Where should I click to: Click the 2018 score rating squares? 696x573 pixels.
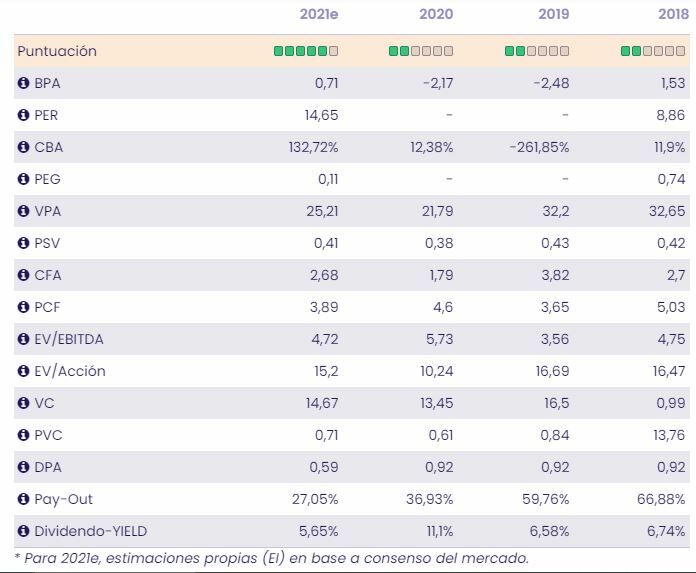[653, 51]
